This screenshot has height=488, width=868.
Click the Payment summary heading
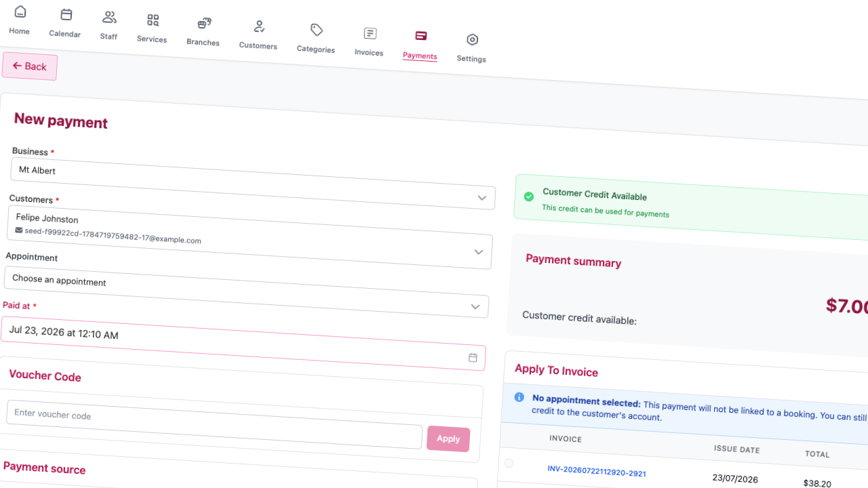pyautogui.click(x=574, y=260)
